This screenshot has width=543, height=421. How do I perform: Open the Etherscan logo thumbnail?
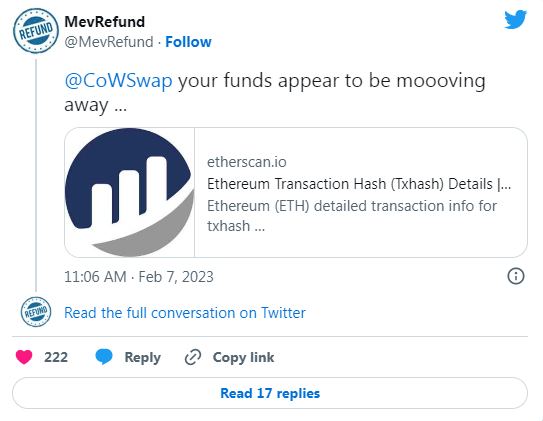130,192
